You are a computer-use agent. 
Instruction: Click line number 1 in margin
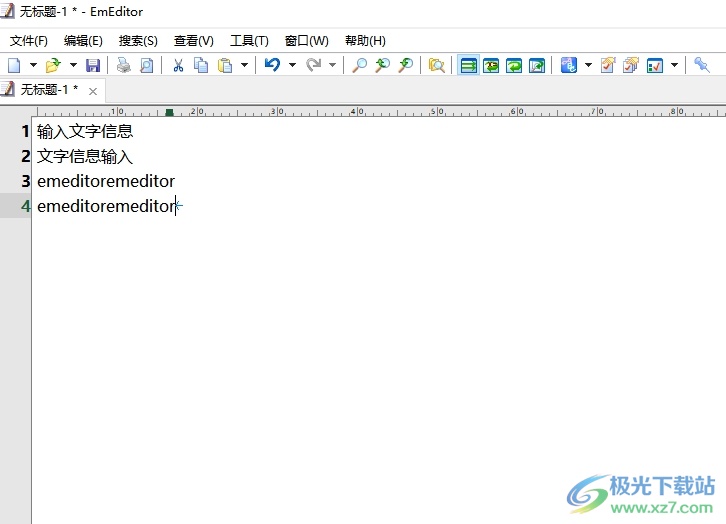click(x=25, y=131)
